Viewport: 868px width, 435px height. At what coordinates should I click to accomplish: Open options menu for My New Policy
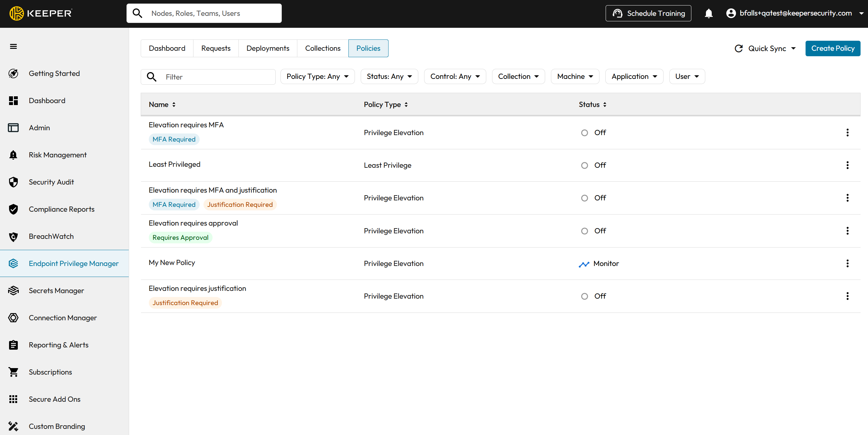pyautogui.click(x=847, y=263)
